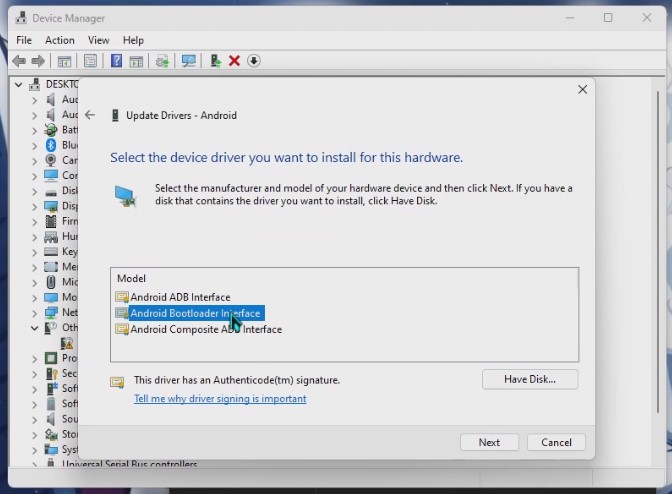672x494 pixels.
Task: Select Android Composite ADB Interface model
Action: coord(205,329)
